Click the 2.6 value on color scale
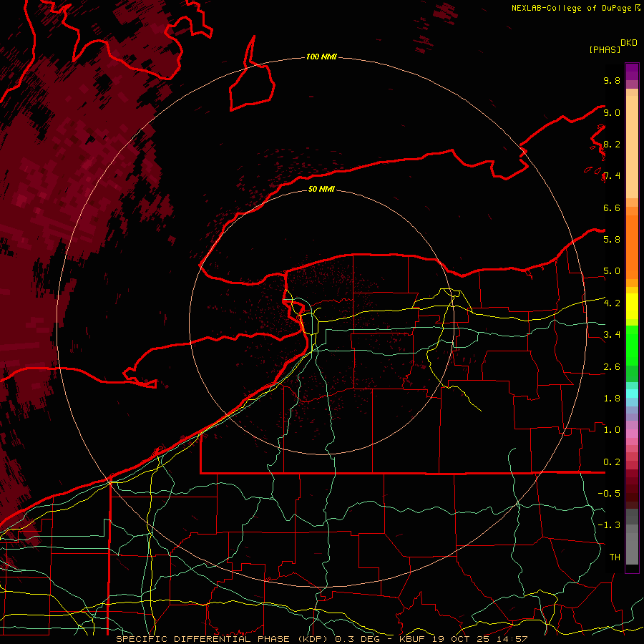Screen dimensions: 644x644 612,366
